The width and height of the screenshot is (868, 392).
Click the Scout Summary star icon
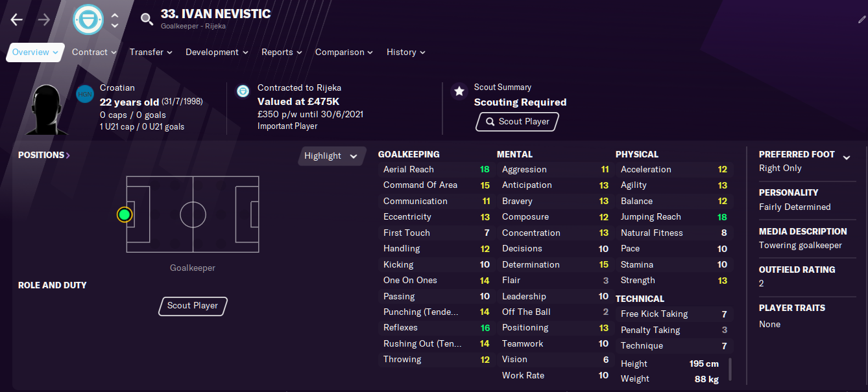tap(459, 91)
